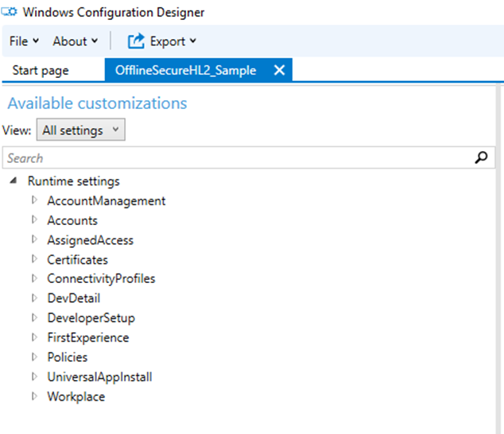504x434 pixels.
Task: Open the About menu
Action: coord(75,41)
